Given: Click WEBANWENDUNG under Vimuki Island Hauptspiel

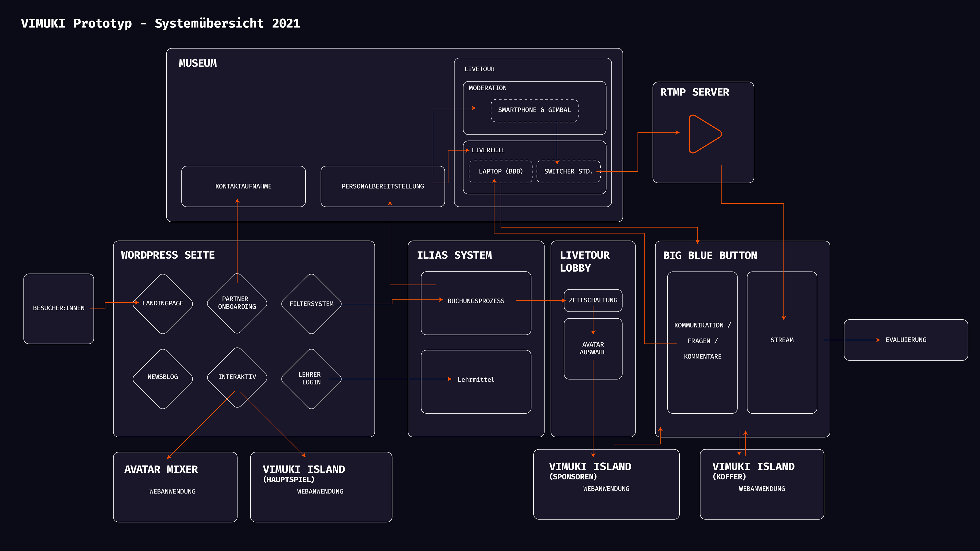Looking at the screenshot, I should pos(320,492).
